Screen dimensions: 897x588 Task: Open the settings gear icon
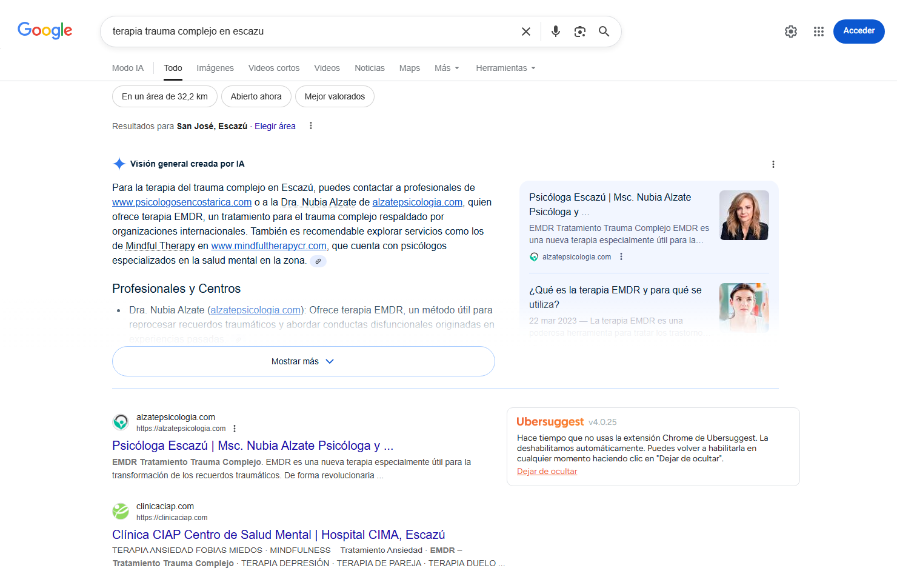[791, 32]
